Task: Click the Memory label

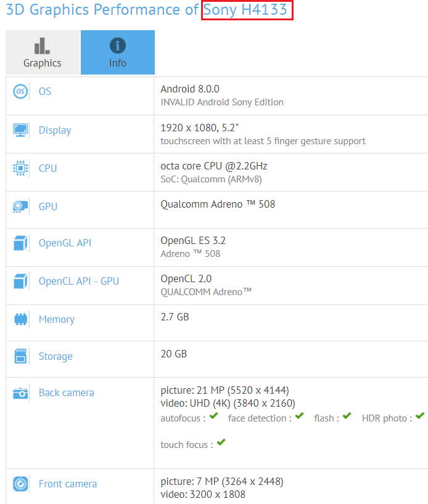Action: [x=57, y=320]
